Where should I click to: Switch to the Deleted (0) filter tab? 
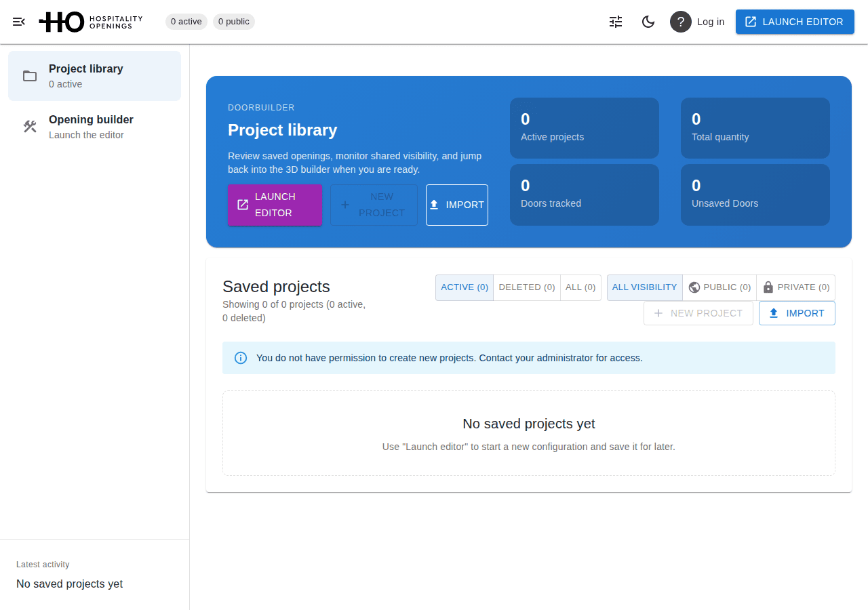coord(527,287)
